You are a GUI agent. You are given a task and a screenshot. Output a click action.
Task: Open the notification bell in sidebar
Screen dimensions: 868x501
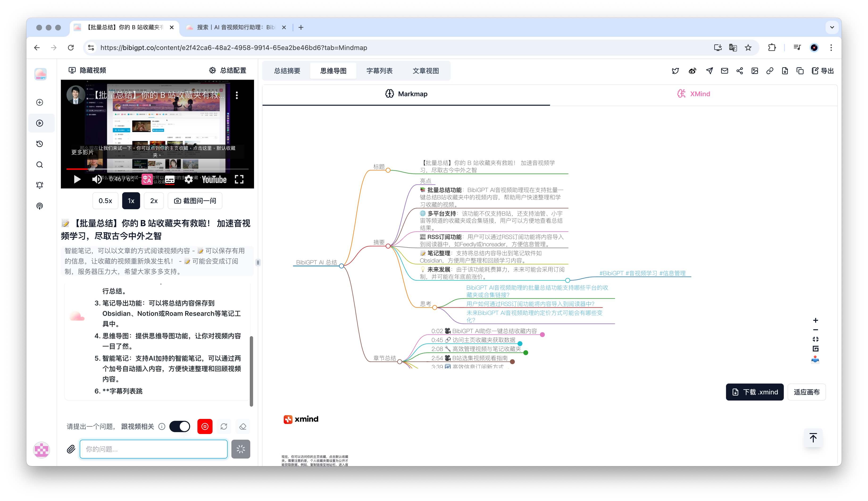point(40,185)
